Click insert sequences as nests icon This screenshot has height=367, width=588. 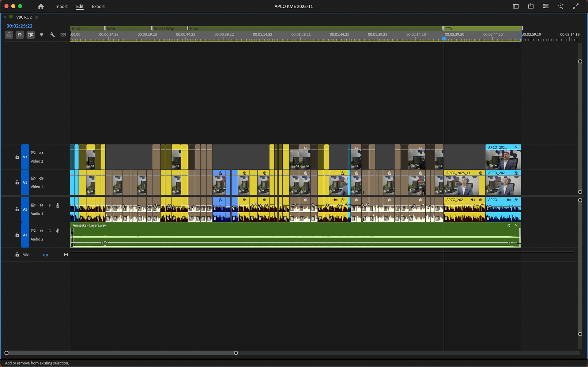9,35
